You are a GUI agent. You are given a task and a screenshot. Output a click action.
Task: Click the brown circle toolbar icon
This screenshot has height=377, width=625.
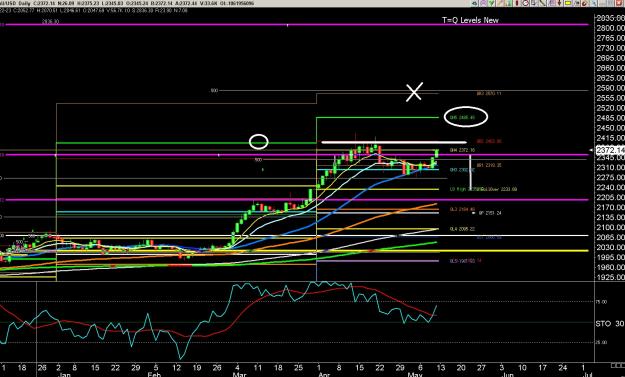[x=584, y=3]
